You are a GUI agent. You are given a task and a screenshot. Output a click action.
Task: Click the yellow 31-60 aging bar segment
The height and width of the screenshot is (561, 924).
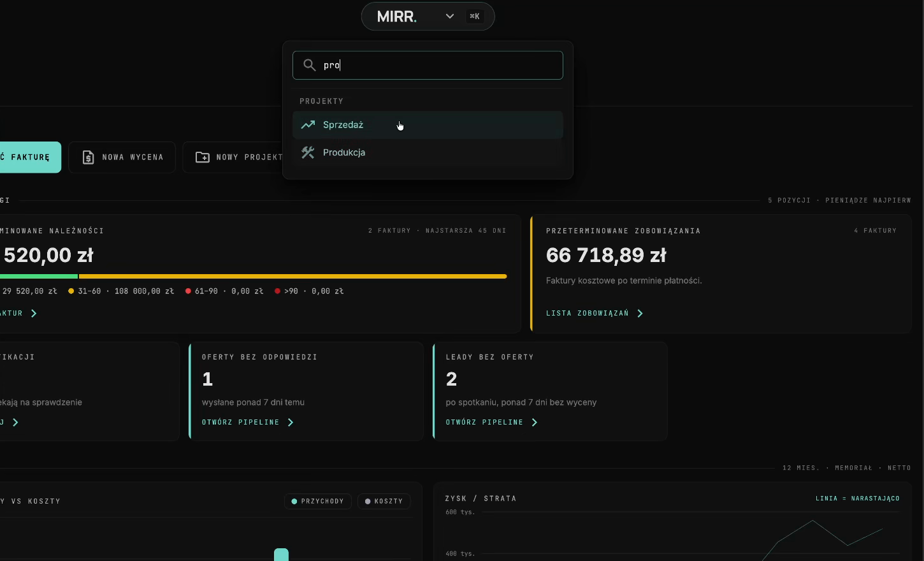[292, 277]
